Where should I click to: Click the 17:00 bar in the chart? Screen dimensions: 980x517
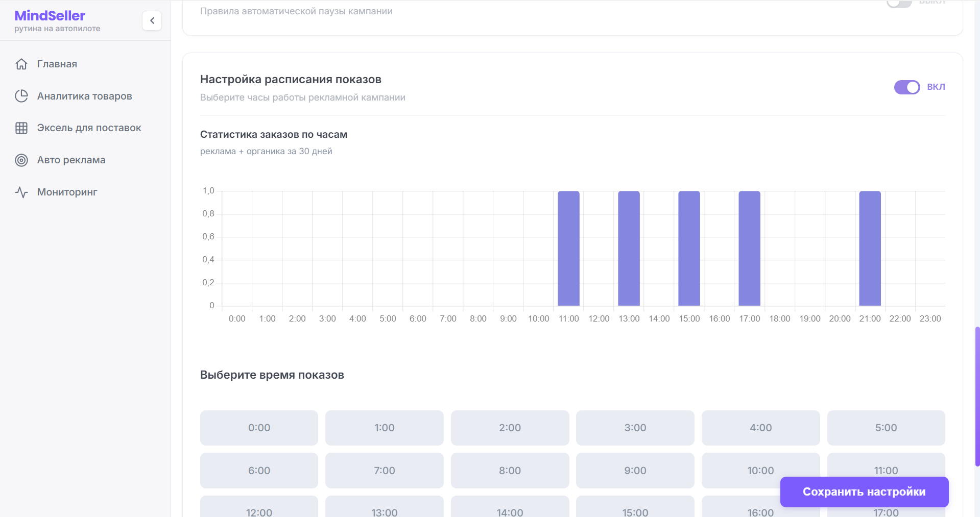pyautogui.click(x=749, y=249)
